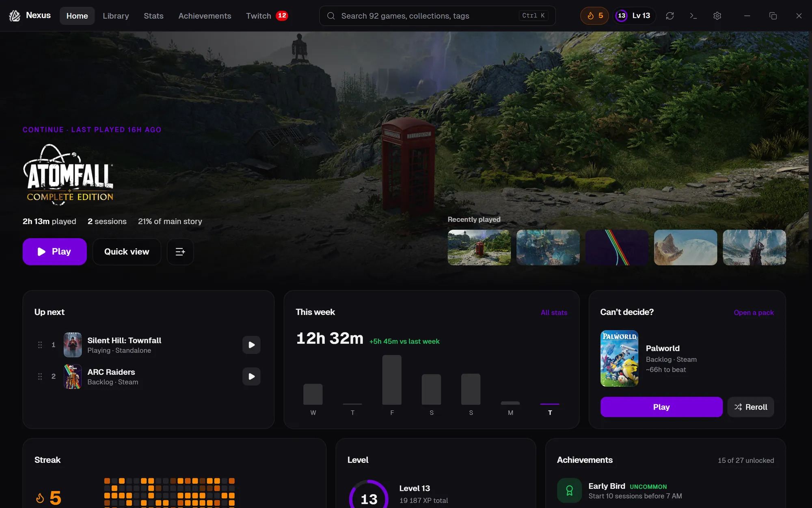Viewport: 812px width, 508px height.
Task: Focus the search games input field
Action: click(437, 16)
